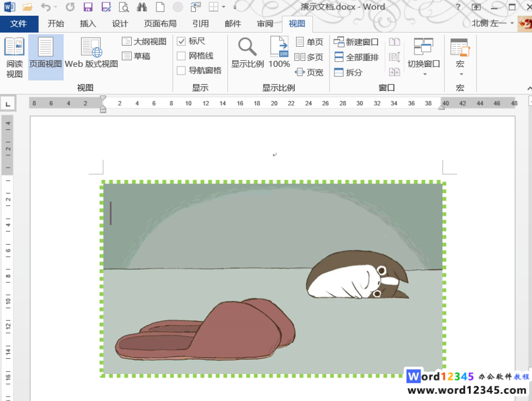Viewport: 532px width, 401px height.
Task: Enable the 导航窗格 navigation pane checkbox
Action: pos(181,70)
